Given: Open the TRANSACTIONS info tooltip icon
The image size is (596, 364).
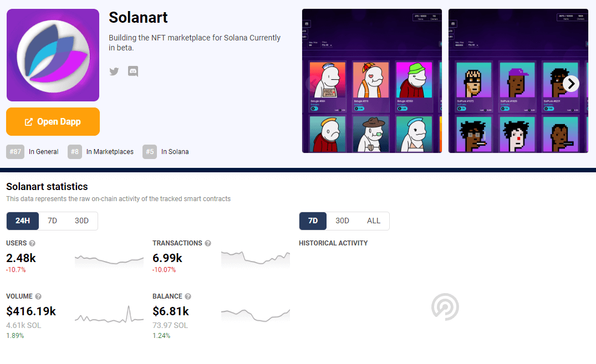Looking at the screenshot, I should coord(207,243).
